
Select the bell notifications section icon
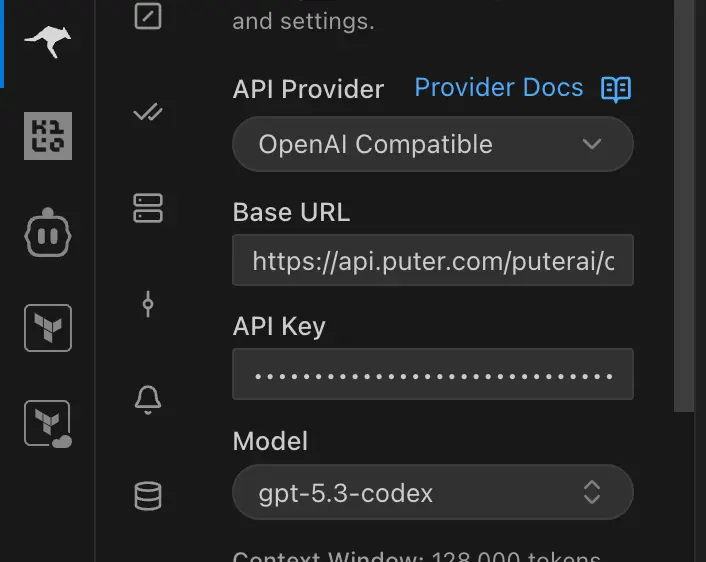pyautogui.click(x=148, y=400)
